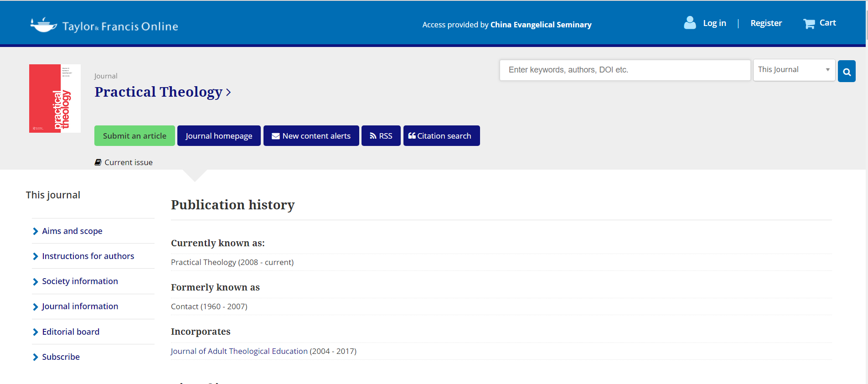868x384 pixels.
Task: Click the keywords search input field
Action: coord(625,70)
